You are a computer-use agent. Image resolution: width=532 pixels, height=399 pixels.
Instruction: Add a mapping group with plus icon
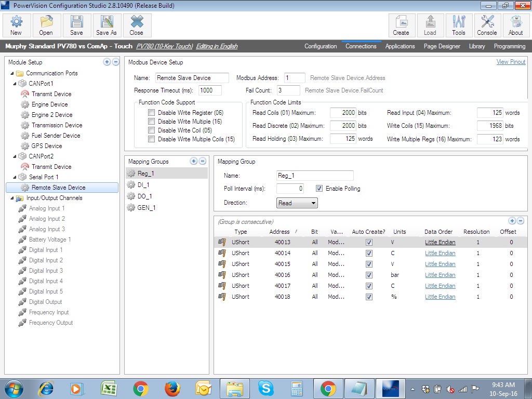pyautogui.click(x=194, y=161)
